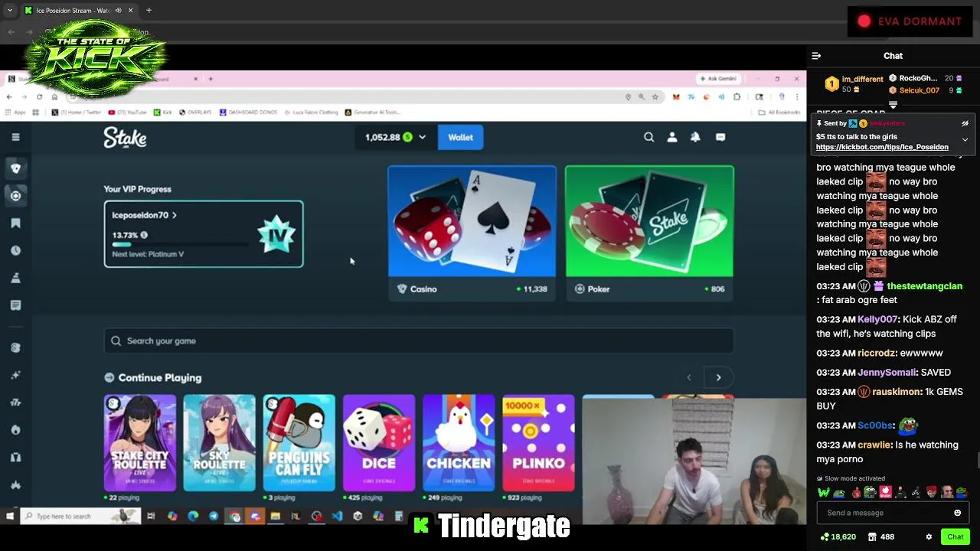
Task: Click JennySomali username in chat
Action: click(887, 373)
